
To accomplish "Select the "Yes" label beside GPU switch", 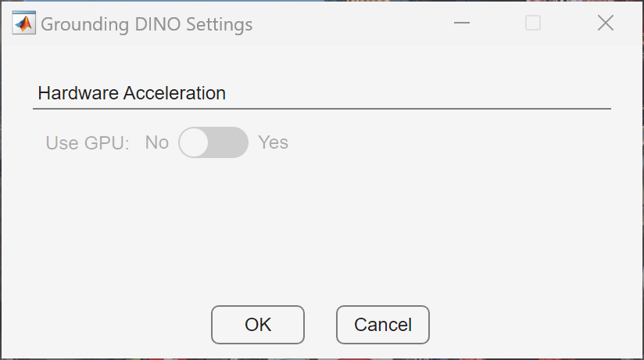I will (x=274, y=142).
